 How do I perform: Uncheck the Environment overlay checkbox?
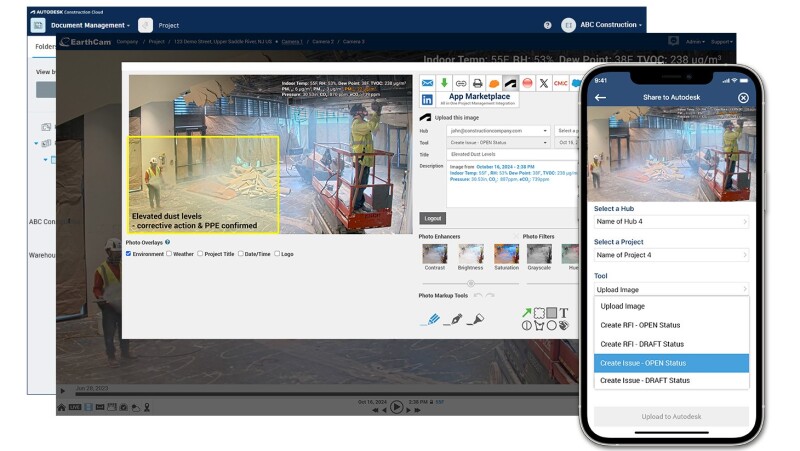129,254
